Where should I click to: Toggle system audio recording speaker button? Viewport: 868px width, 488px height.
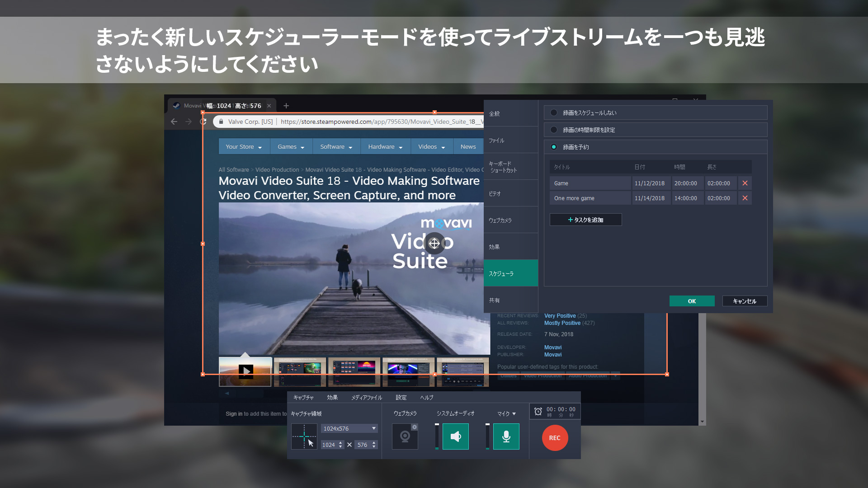pyautogui.click(x=456, y=436)
